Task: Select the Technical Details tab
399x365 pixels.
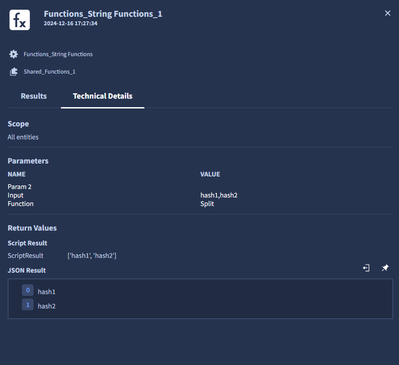Action: coord(103,96)
